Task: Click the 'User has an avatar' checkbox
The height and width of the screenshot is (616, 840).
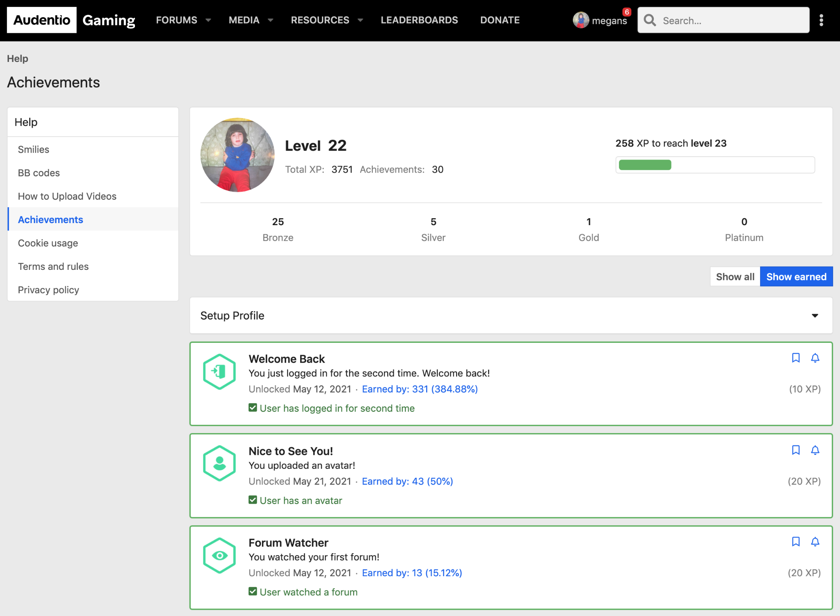Action: (253, 500)
